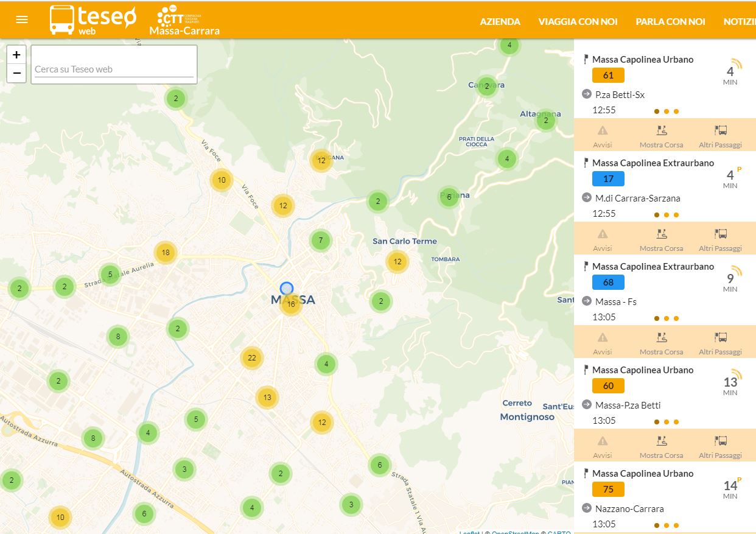Screen dimensions: 756x534
Task: Click the CTT Massa-Carrara logo
Action: [184, 21]
